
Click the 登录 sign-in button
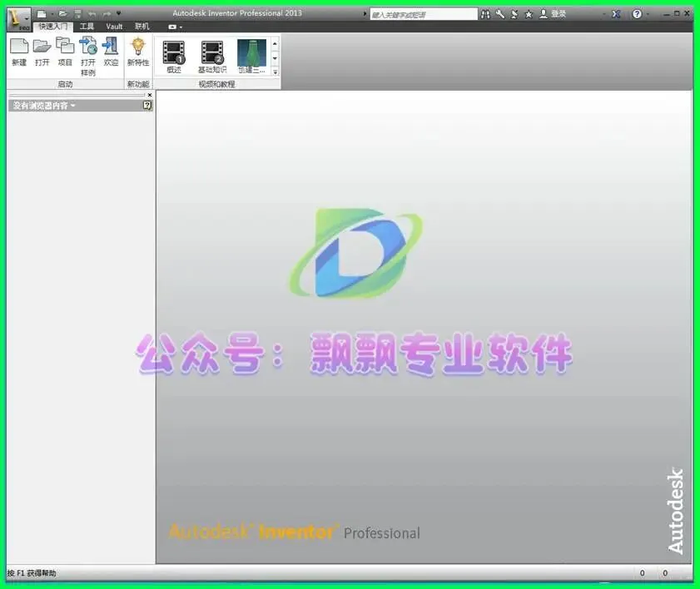tap(553, 14)
